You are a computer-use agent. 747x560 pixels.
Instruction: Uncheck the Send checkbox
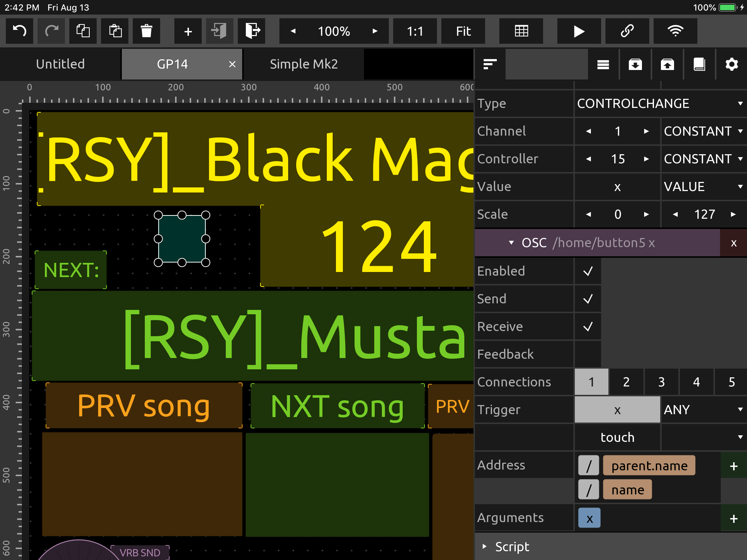click(588, 299)
